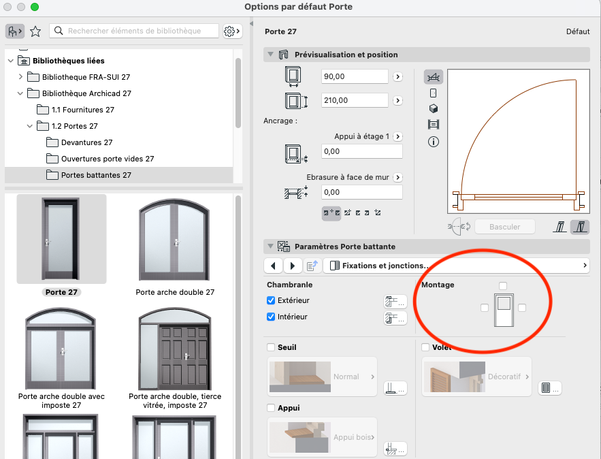
Task: Open the library view mode icon
Action: coord(15,31)
